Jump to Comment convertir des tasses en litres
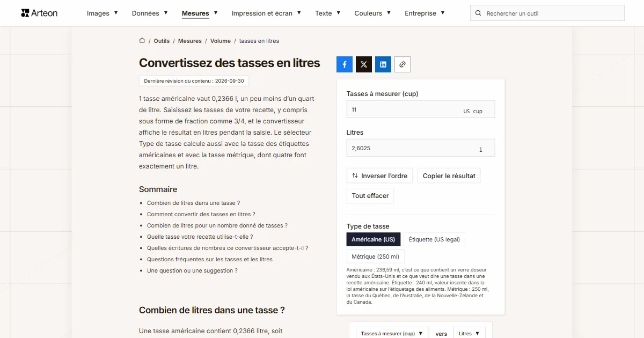Viewport: 644px width, 338px height. click(x=201, y=214)
